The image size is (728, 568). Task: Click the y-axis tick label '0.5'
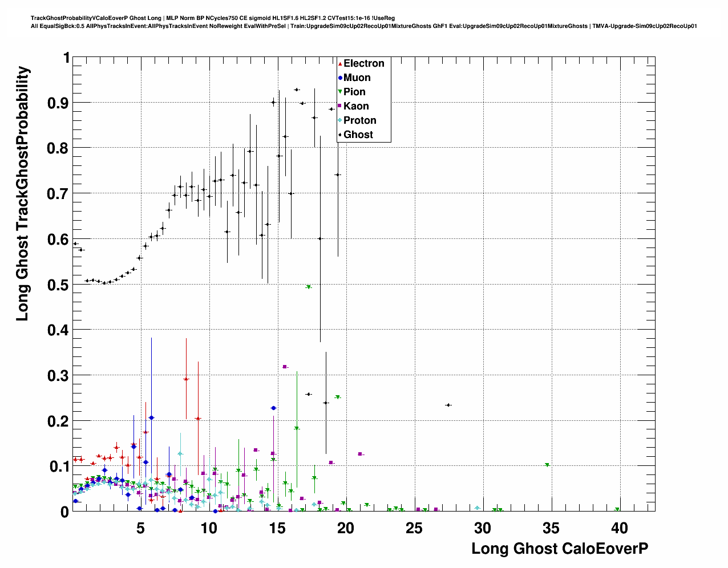click(58, 285)
